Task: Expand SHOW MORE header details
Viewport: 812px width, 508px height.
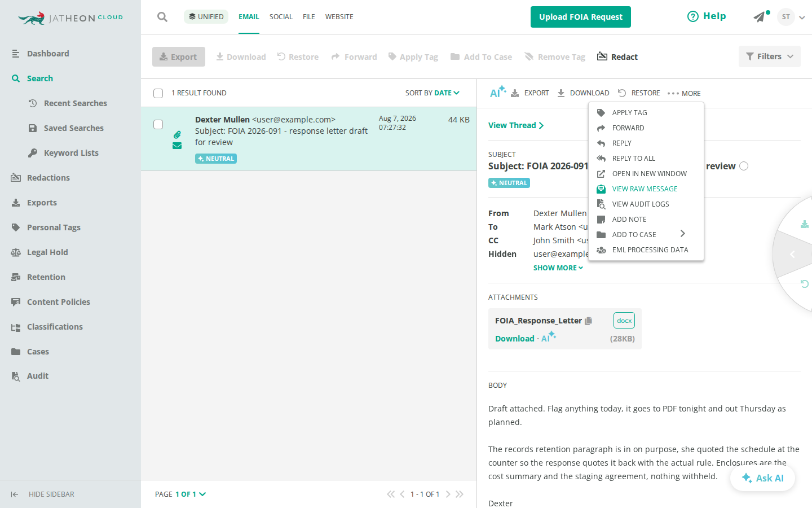Action: (x=558, y=268)
